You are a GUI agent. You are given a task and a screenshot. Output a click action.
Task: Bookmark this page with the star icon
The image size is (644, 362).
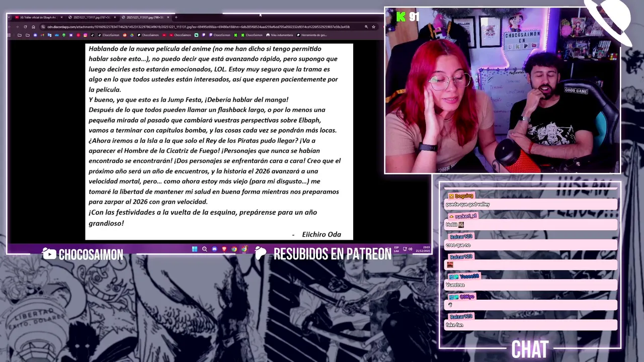click(x=373, y=27)
